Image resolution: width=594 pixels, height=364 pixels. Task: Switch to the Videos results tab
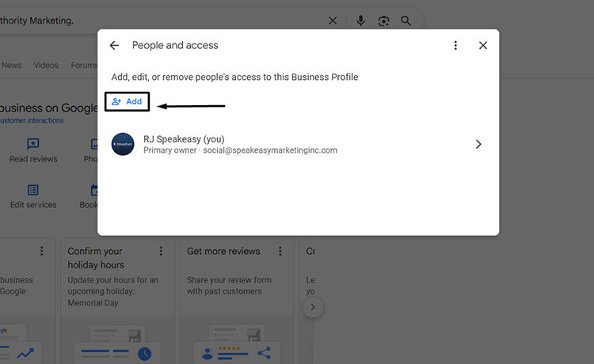click(x=46, y=65)
